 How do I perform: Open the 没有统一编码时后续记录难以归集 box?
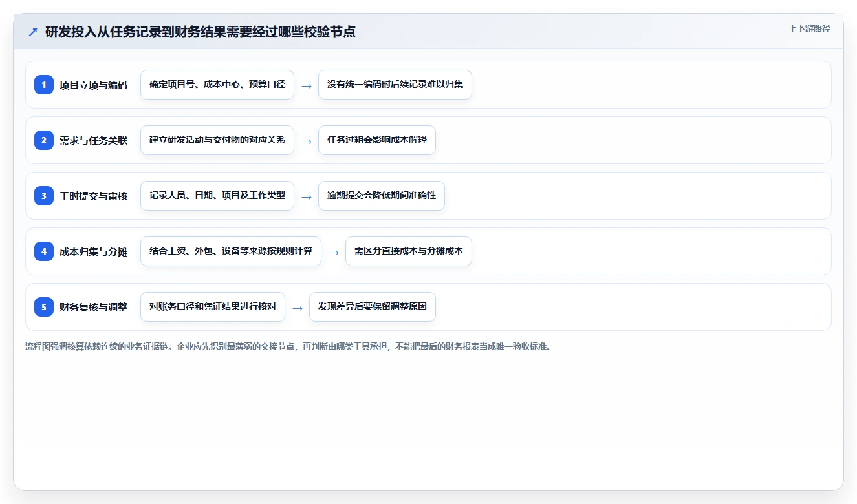point(395,85)
